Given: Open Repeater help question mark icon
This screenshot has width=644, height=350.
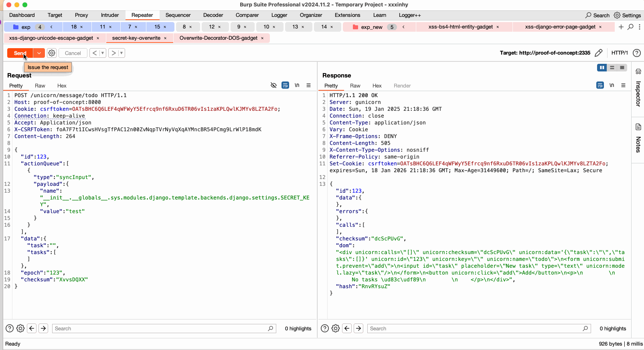Looking at the screenshot, I should pyautogui.click(x=637, y=53).
